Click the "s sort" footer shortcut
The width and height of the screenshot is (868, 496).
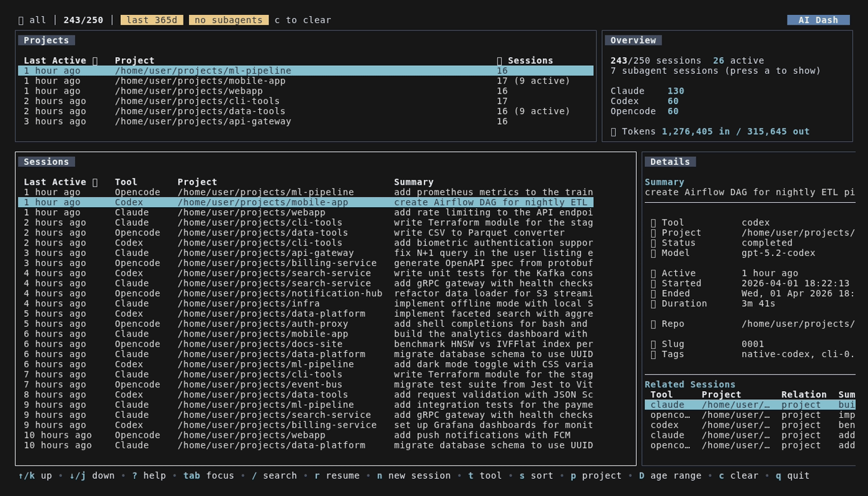536,476
